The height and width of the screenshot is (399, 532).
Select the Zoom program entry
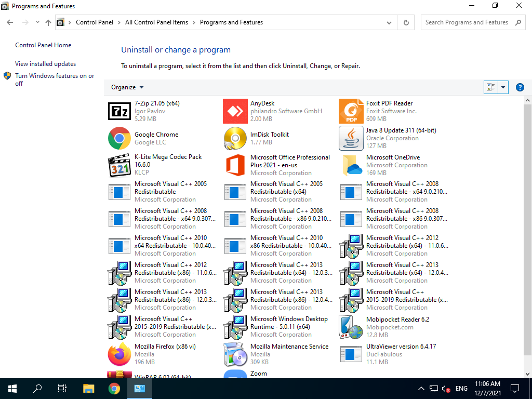pyautogui.click(x=278, y=373)
